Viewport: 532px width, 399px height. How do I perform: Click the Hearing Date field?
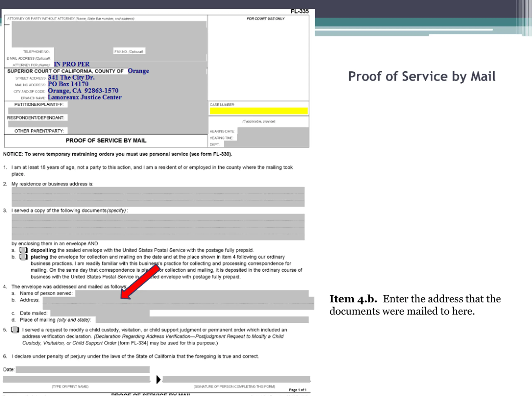273,131
